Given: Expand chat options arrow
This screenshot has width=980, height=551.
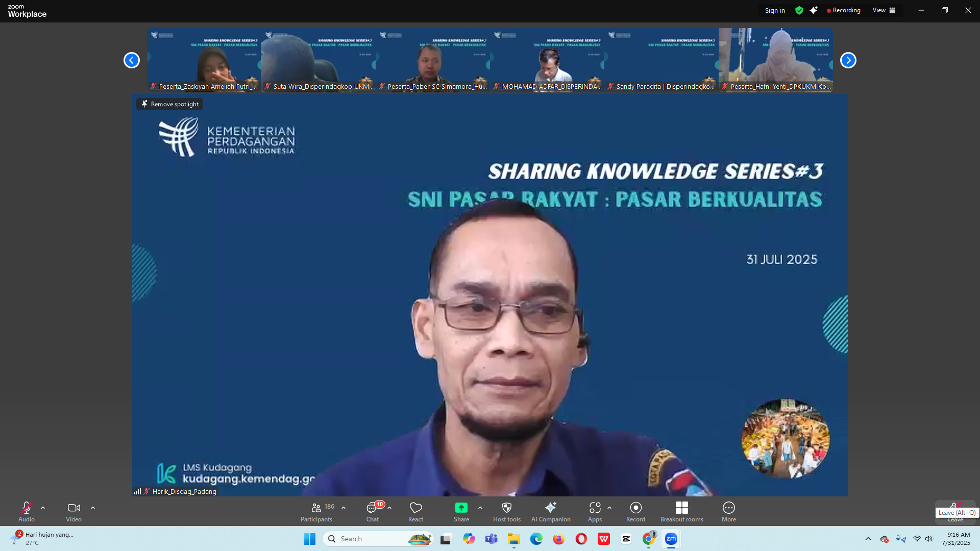Looking at the screenshot, I should 389,508.
